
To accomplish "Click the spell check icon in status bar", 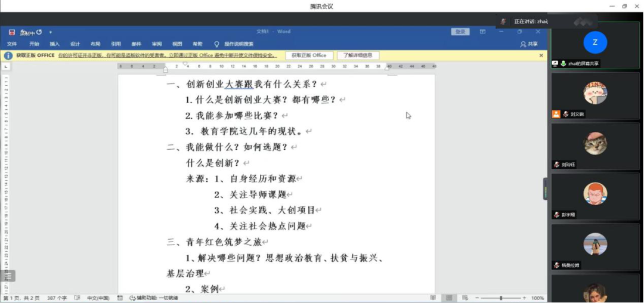I will tap(77, 298).
